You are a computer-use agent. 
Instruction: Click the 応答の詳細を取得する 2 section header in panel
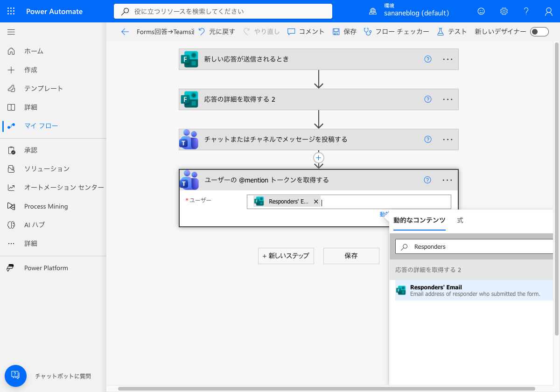click(471, 270)
